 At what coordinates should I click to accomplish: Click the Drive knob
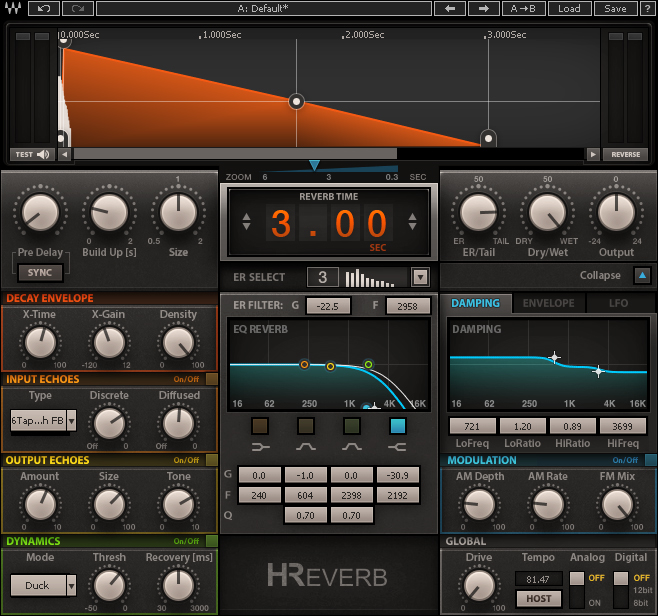[x=479, y=585]
